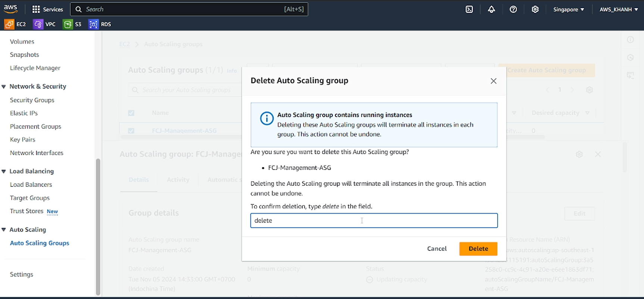
Task: Go to Volumes in sidebar
Action: tap(22, 41)
